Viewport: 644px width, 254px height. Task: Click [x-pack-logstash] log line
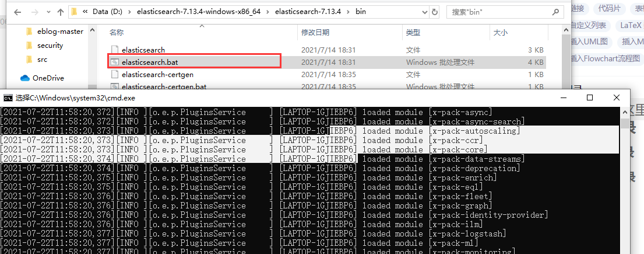pos(468,234)
